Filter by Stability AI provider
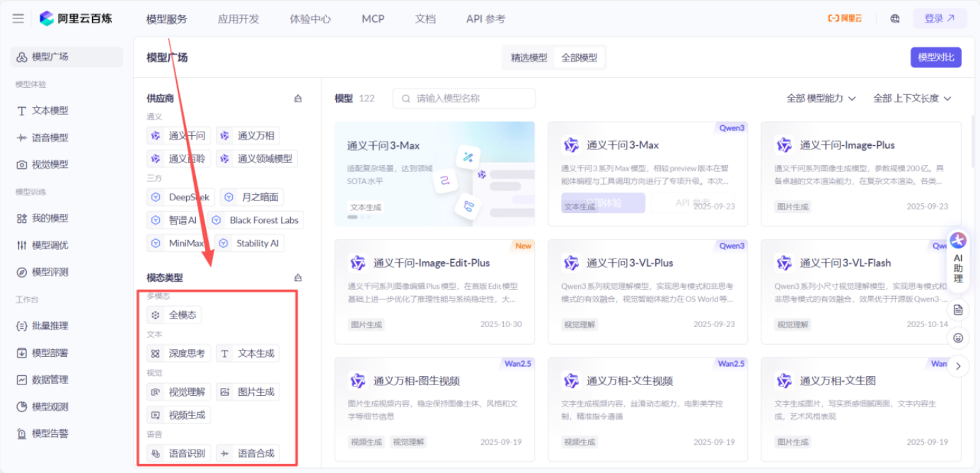This screenshot has width=980, height=473. [249, 243]
